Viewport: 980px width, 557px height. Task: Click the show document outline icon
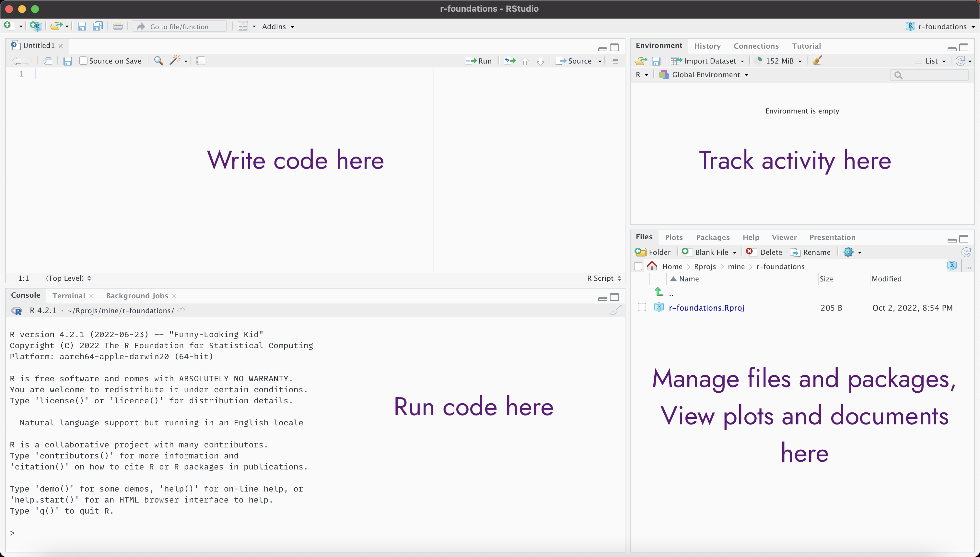tap(615, 61)
